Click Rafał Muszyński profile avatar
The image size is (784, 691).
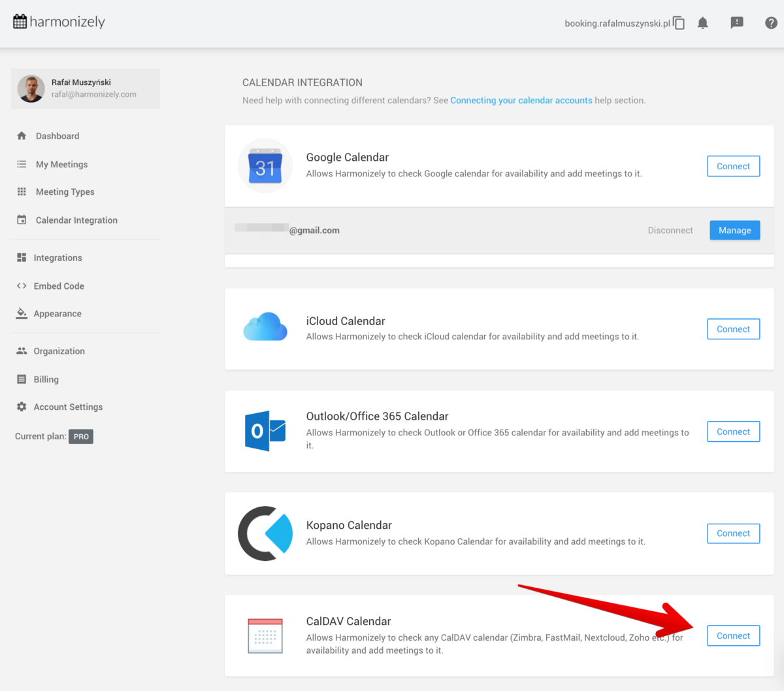(x=31, y=89)
